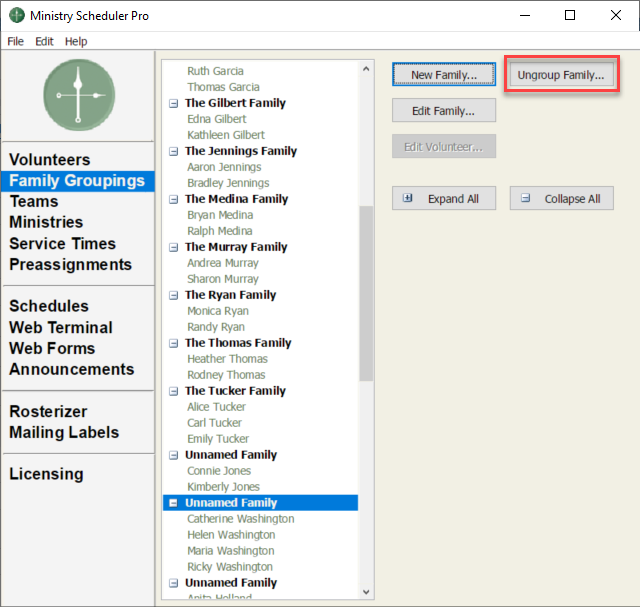Open the Help menu

point(76,41)
